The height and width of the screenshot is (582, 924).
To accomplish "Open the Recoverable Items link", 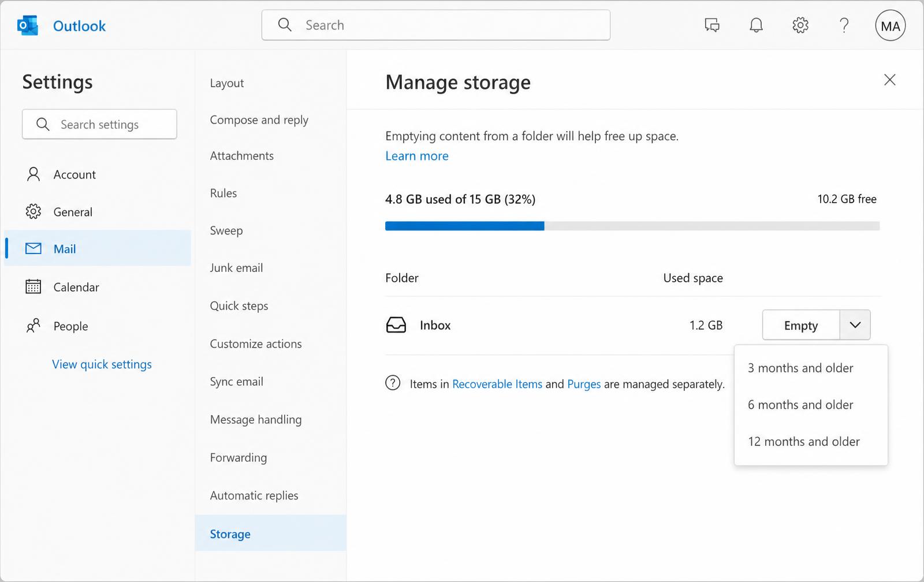I will point(497,384).
